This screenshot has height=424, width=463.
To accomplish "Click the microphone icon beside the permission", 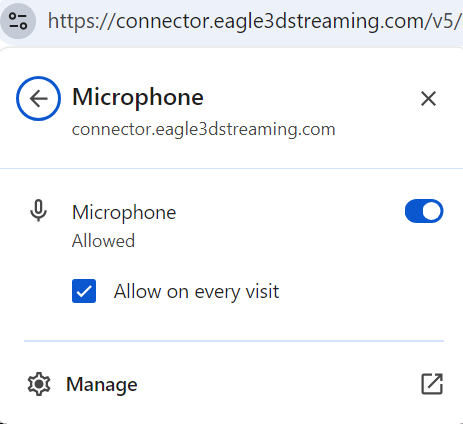I will (x=39, y=211).
